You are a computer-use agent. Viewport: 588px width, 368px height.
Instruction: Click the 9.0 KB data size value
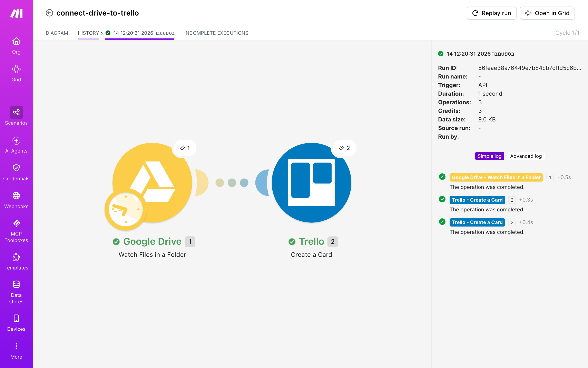(x=487, y=120)
